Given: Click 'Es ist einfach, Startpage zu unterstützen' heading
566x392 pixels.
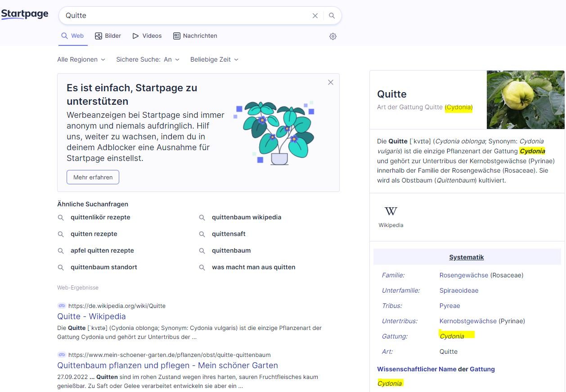Looking at the screenshot, I should pos(132,94).
